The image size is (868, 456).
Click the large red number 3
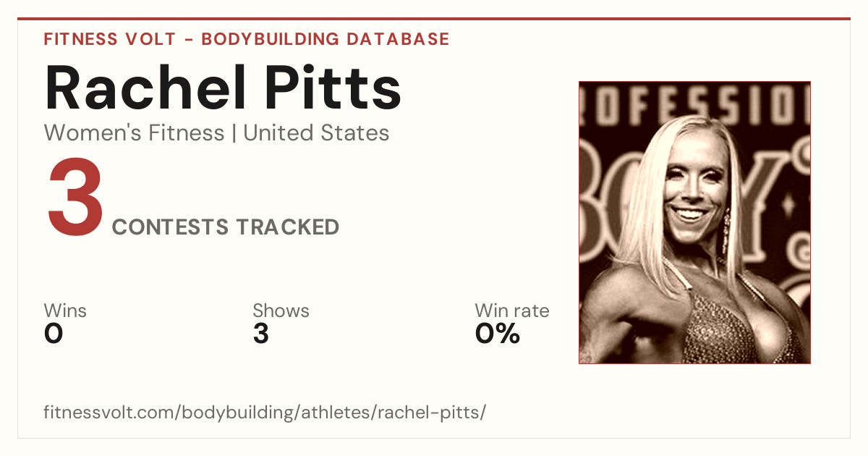pos(76,198)
